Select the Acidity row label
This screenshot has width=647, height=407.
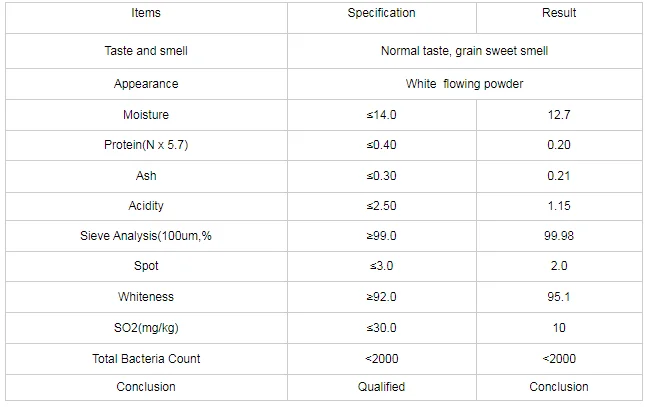coord(145,206)
